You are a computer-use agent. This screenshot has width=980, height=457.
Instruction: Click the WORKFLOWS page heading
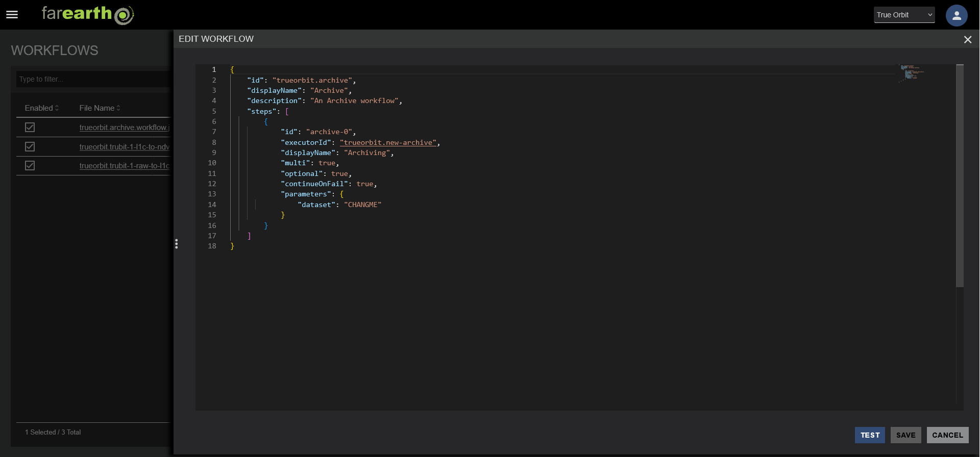click(55, 50)
